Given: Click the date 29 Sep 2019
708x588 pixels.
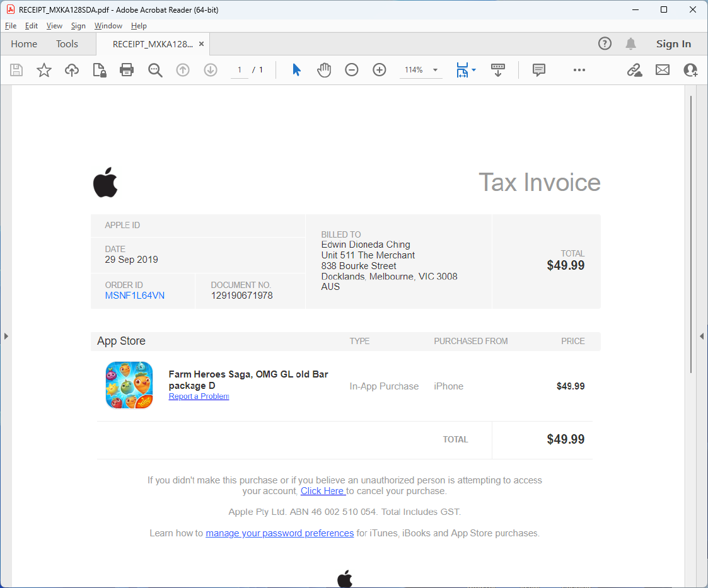Looking at the screenshot, I should pos(131,260).
